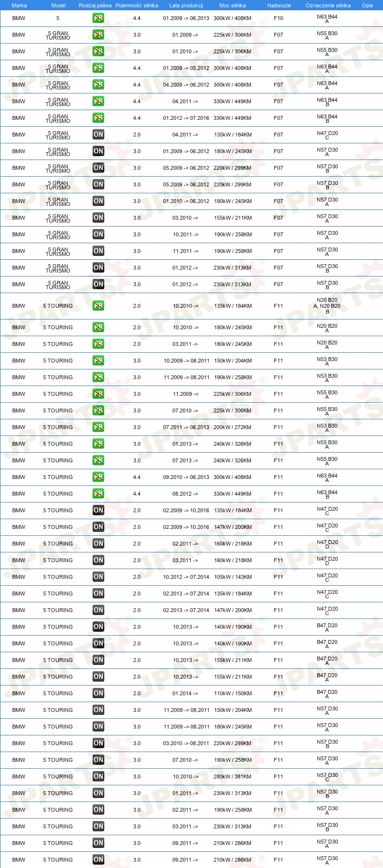Viewport: 383px width, 868px height.
Task: Click diesel icon for Gran Turismo 01.2010 -> 06.2012 180kW
Action: (x=98, y=201)
